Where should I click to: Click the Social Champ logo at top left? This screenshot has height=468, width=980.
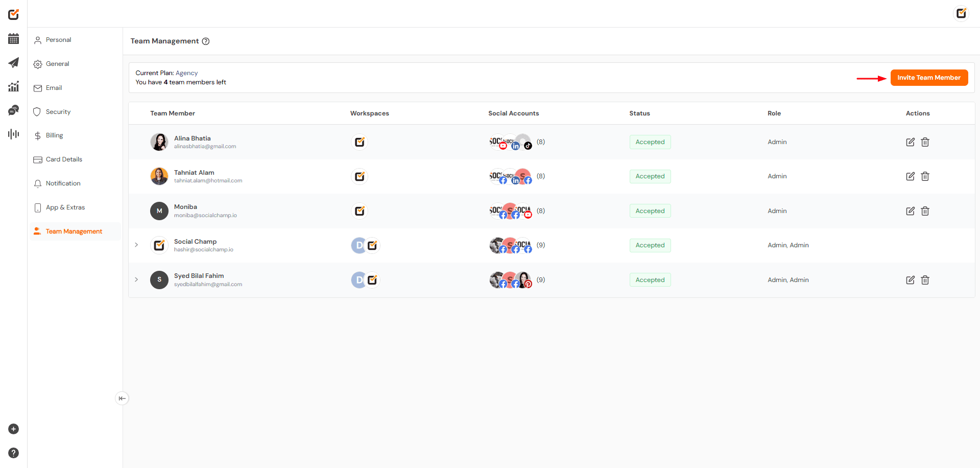click(x=13, y=14)
